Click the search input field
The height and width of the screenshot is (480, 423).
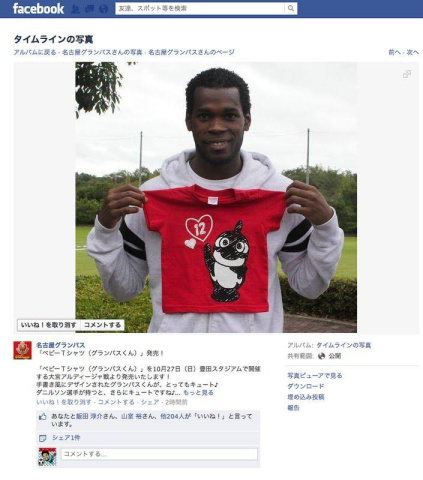click(x=200, y=8)
